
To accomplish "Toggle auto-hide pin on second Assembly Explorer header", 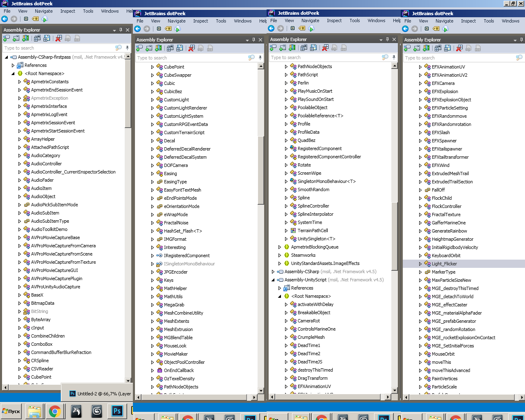I will (x=253, y=40).
